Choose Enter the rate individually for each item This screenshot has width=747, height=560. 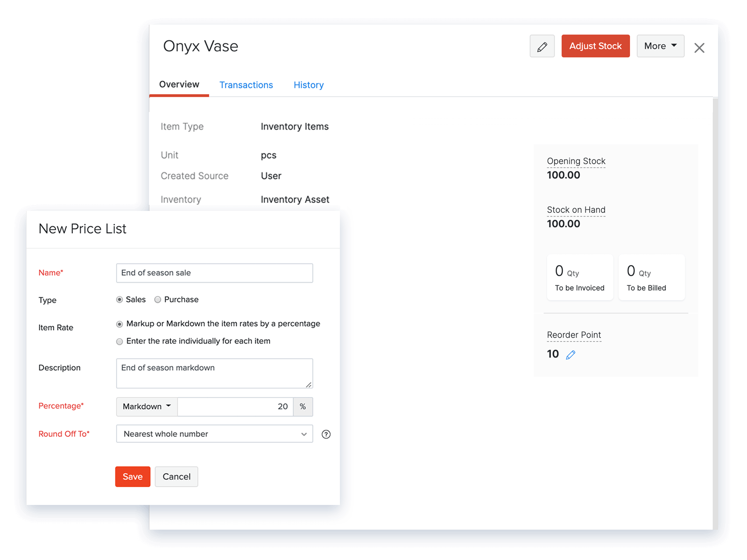[120, 341]
